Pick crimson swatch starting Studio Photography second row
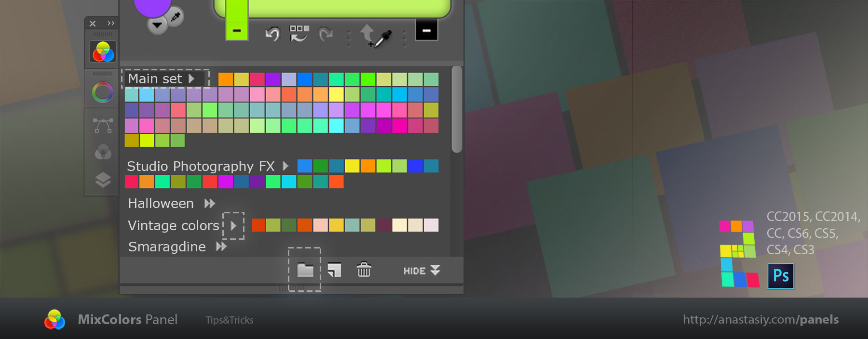 pyautogui.click(x=132, y=182)
